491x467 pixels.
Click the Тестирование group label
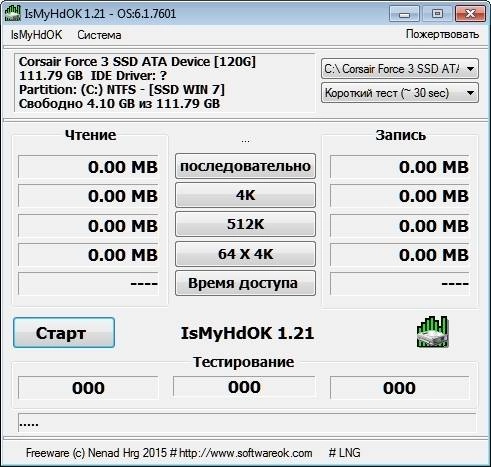point(244,362)
